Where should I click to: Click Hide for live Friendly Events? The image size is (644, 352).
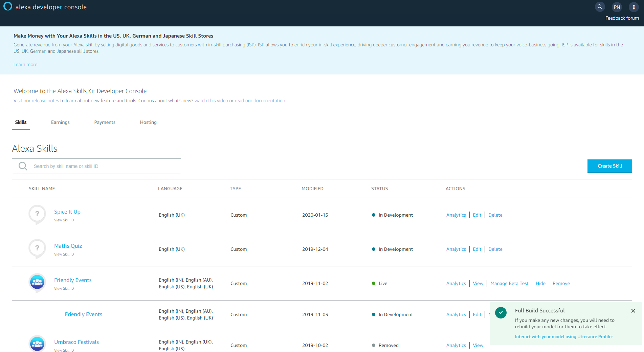(540, 283)
